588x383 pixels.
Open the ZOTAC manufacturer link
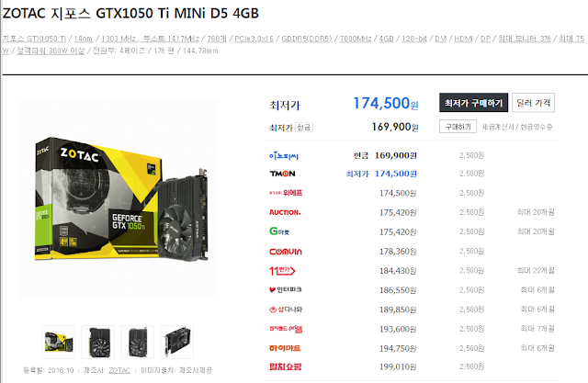pyautogui.click(x=119, y=370)
